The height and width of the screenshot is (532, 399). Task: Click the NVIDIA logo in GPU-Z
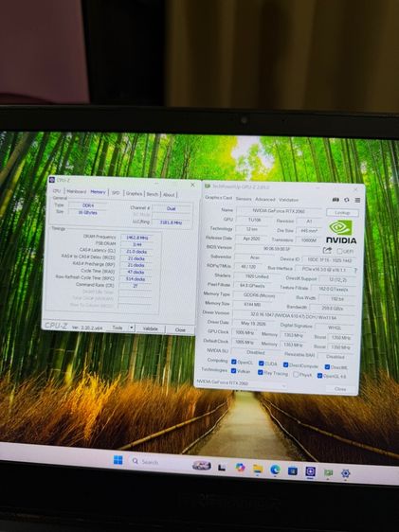pos(341,232)
